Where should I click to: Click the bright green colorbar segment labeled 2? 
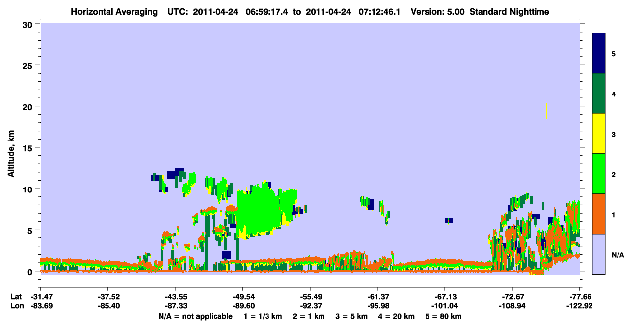599,174
